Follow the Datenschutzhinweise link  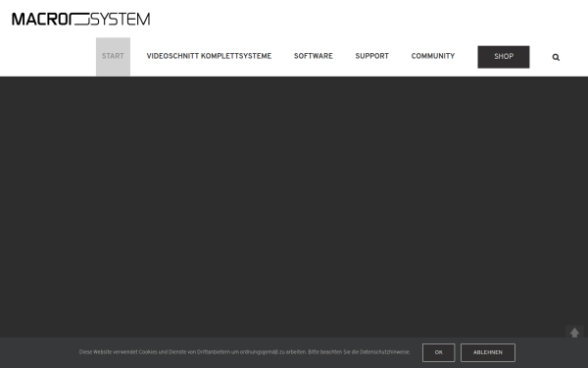[384, 352]
